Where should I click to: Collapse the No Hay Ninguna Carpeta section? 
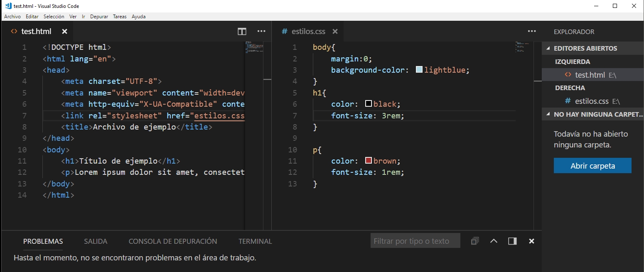548,114
